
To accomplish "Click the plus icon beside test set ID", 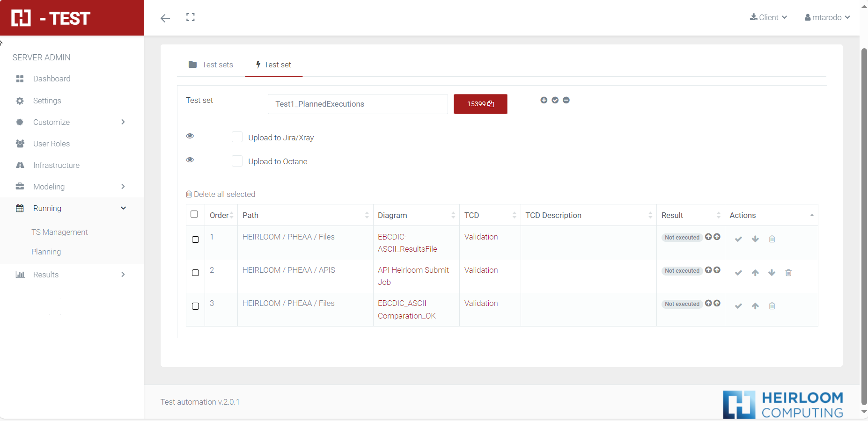I will pos(544,100).
